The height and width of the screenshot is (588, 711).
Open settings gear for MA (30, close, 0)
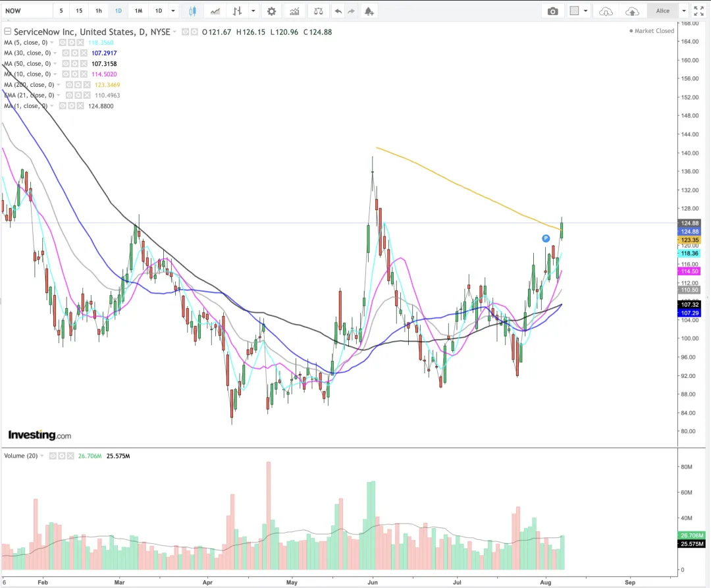click(x=75, y=53)
